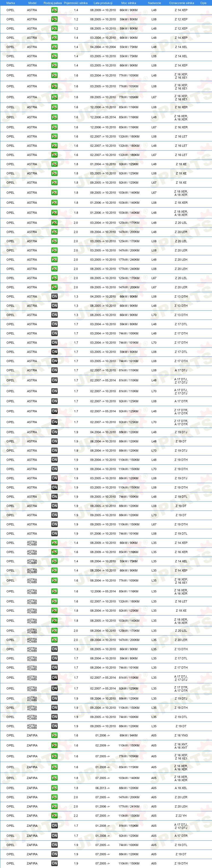Select the date range 04.2004 -> 10.2004

103,47
